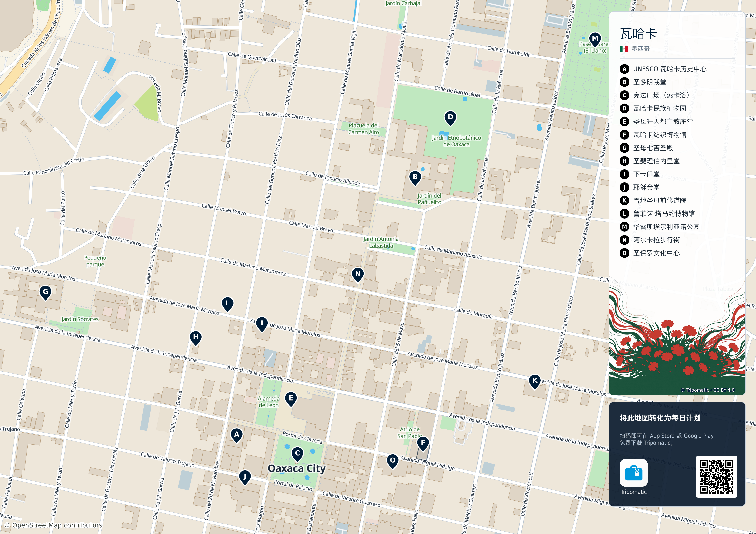Select map pin B near Jardín del Pañuelito
Image resolution: width=756 pixels, height=534 pixels.
pos(415,178)
